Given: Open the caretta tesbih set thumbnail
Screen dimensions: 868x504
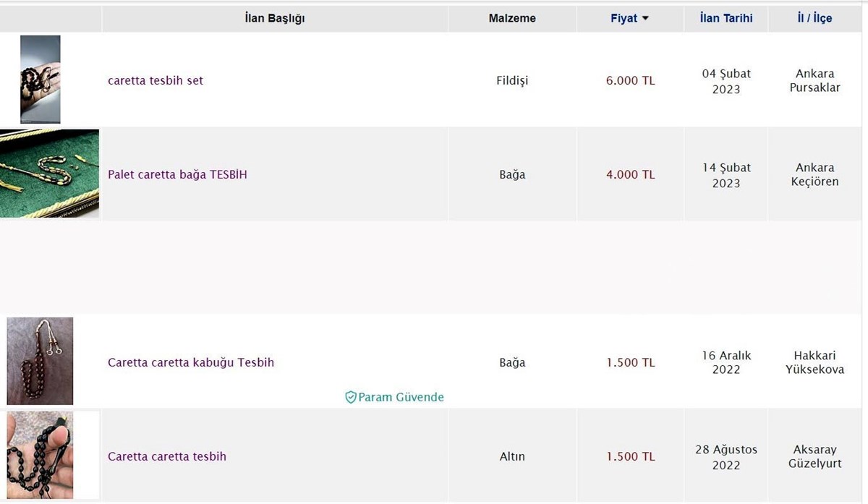Looking at the screenshot, I should (41, 80).
